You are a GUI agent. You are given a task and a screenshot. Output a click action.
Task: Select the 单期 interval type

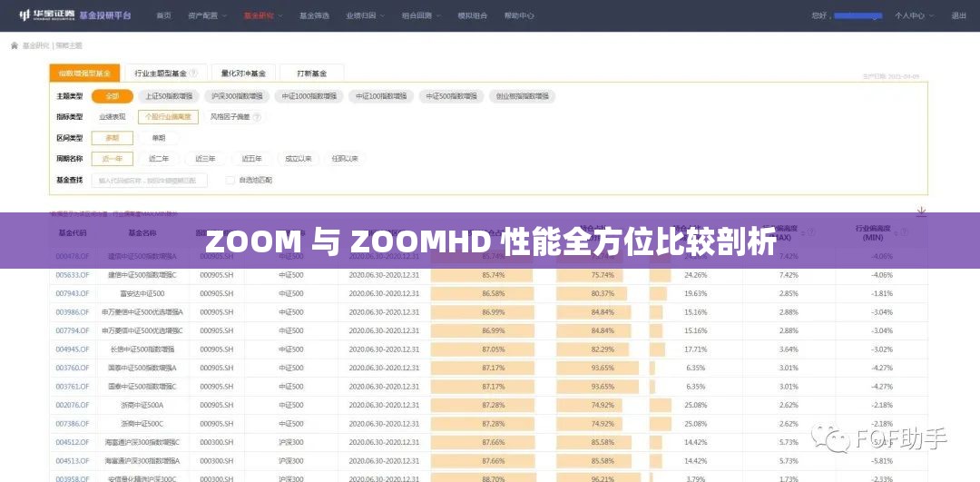pos(159,138)
